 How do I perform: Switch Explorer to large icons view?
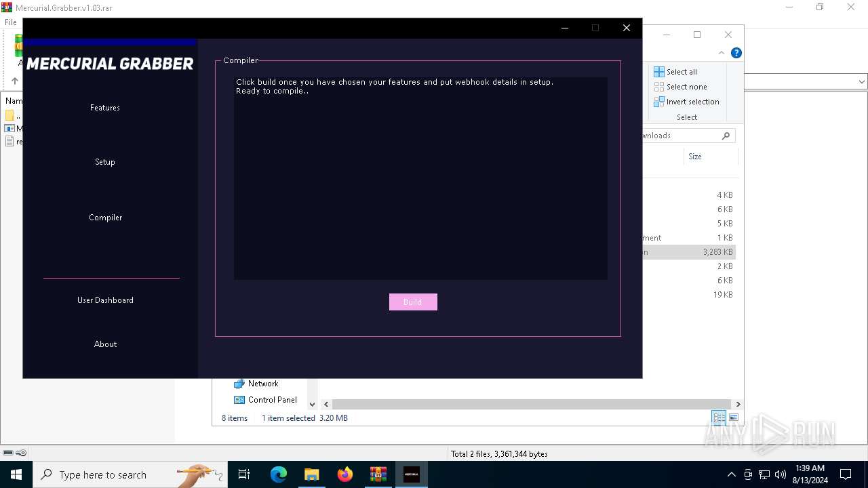coord(733,418)
